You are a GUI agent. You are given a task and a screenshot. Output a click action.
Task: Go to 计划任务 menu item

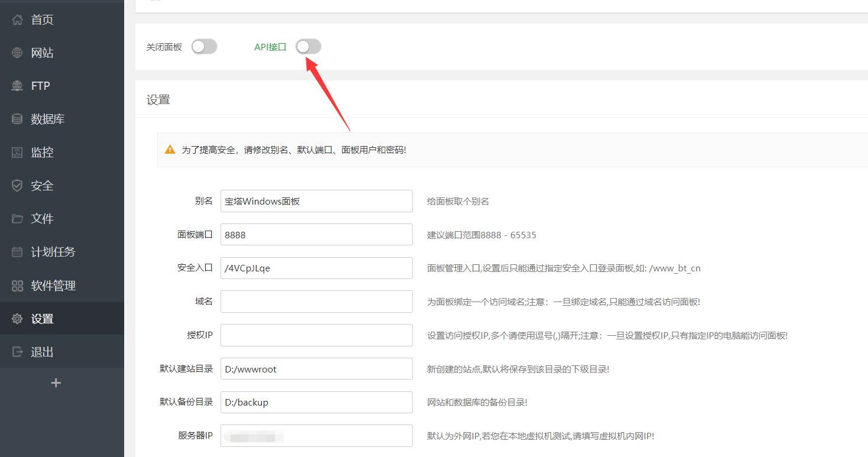click(62, 252)
